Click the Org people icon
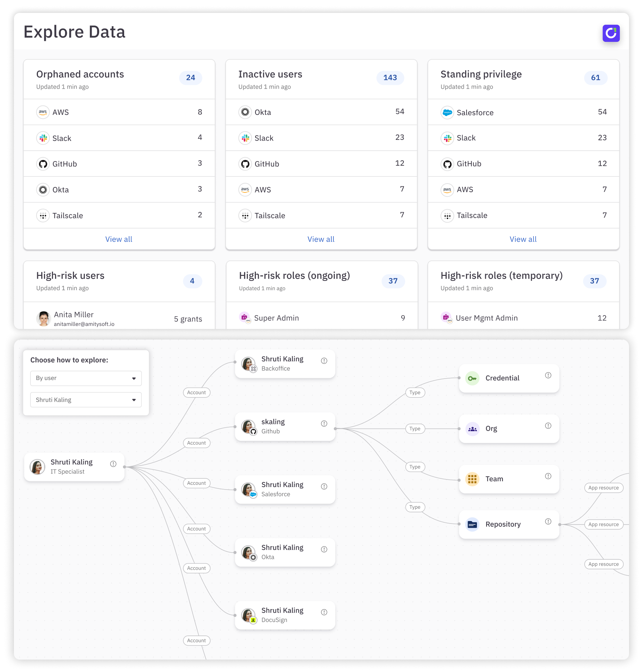 pos(472,429)
